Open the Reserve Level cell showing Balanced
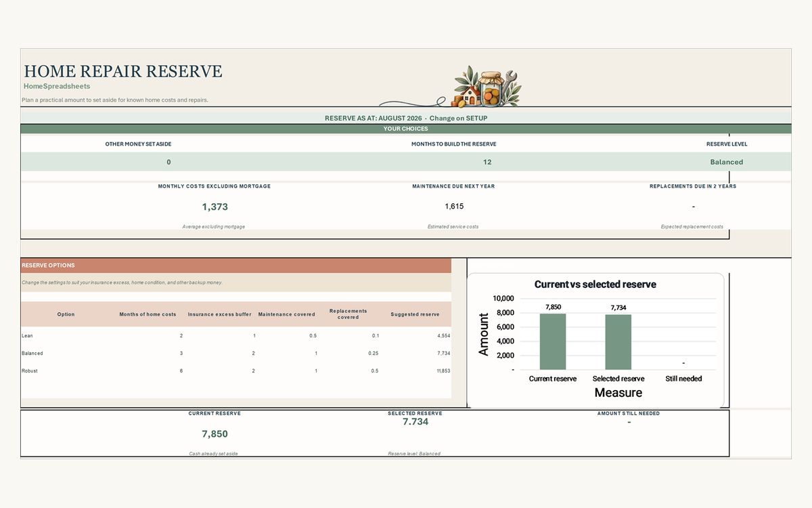The image size is (812, 508). pos(726,162)
